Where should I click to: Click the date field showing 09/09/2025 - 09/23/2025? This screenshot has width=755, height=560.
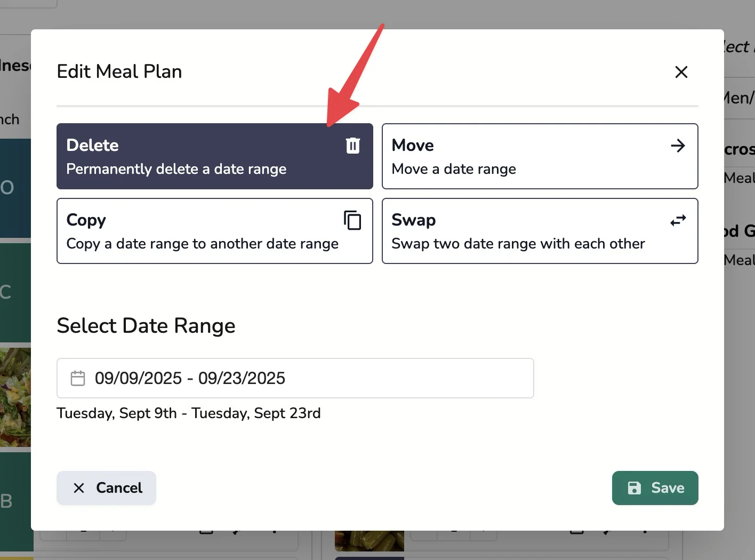[x=295, y=378]
